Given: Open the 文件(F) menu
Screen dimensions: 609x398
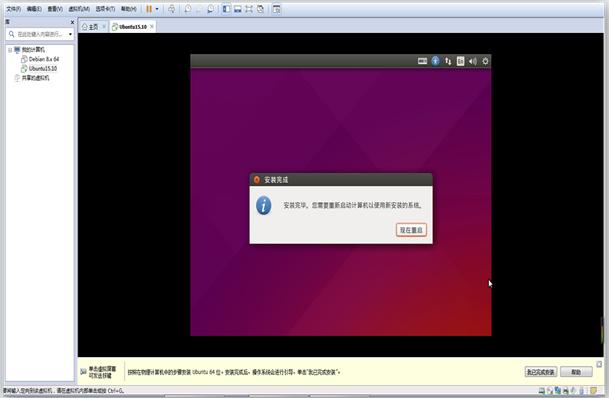Looking at the screenshot, I should click(x=14, y=9).
